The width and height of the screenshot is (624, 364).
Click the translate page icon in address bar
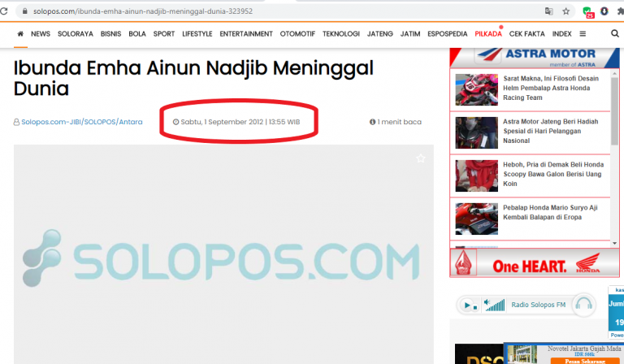(x=549, y=11)
